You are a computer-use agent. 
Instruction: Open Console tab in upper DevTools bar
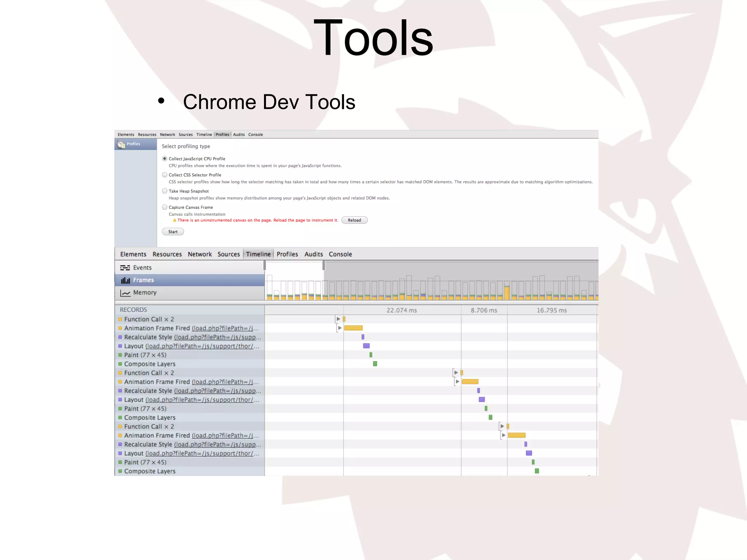click(x=256, y=135)
